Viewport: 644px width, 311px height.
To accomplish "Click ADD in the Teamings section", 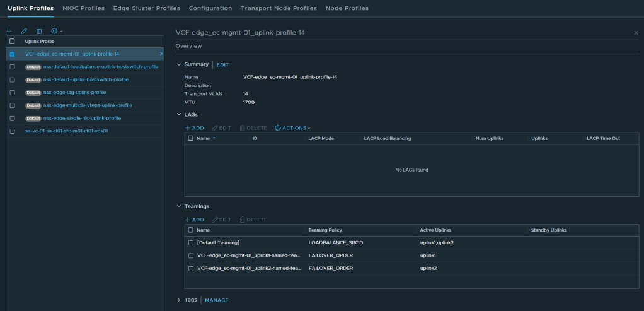I will [194, 220].
